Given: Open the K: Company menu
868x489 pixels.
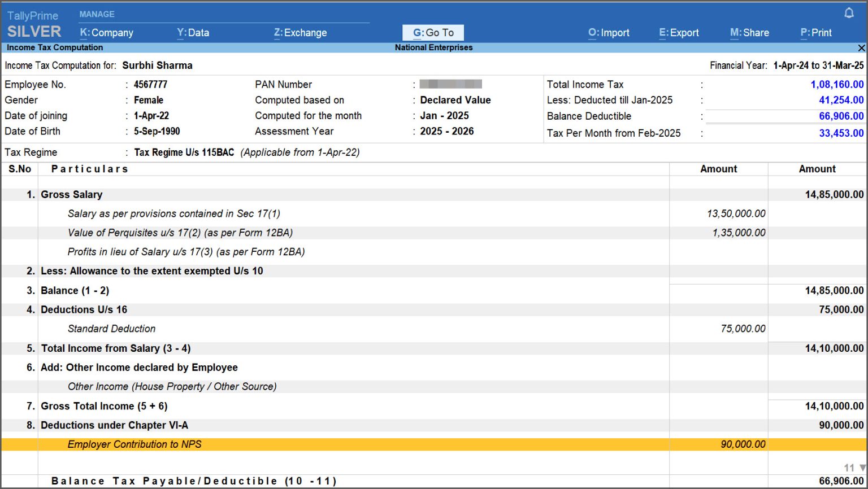Looking at the screenshot, I should (x=106, y=32).
